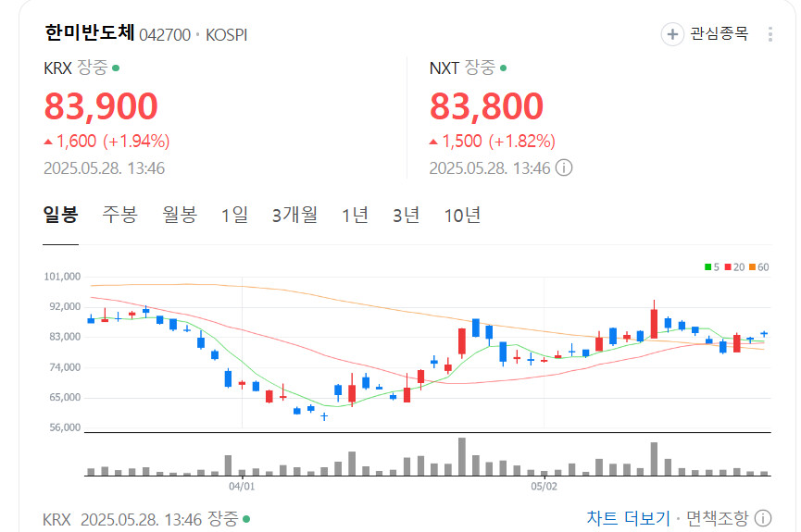Viewport: 801px width, 532px height.
Task: Add 한미반도체 to 관심종목 with plus icon
Action: pos(672,34)
